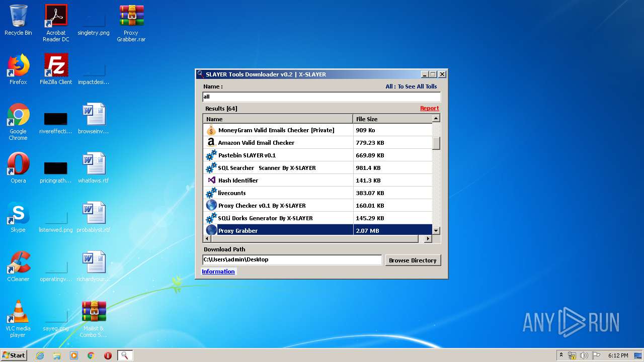Select 'Proxy Checker v0.1 By X-SLAYER' text

(262, 206)
